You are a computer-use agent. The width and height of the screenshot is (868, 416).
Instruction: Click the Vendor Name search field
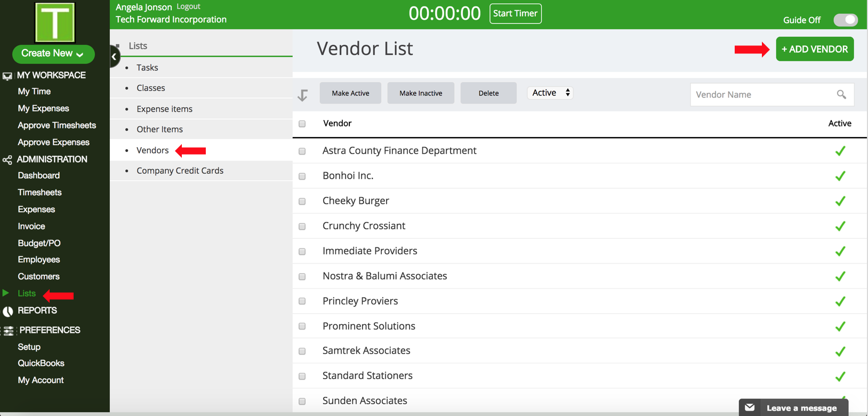(x=772, y=94)
